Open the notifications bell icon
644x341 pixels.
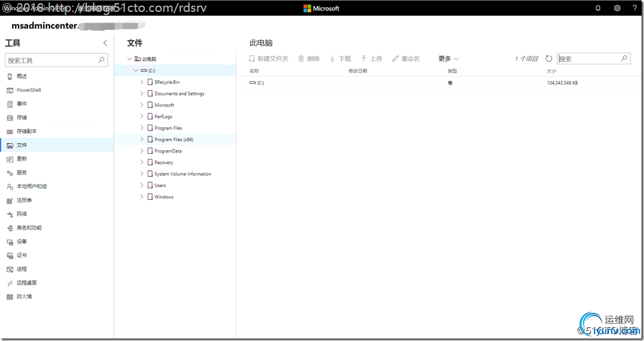[x=598, y=8]
